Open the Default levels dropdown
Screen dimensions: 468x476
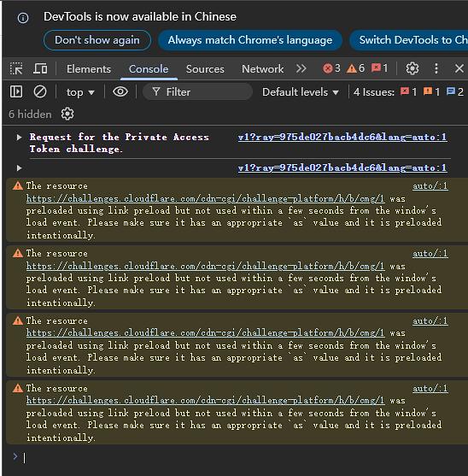point(301,92)
